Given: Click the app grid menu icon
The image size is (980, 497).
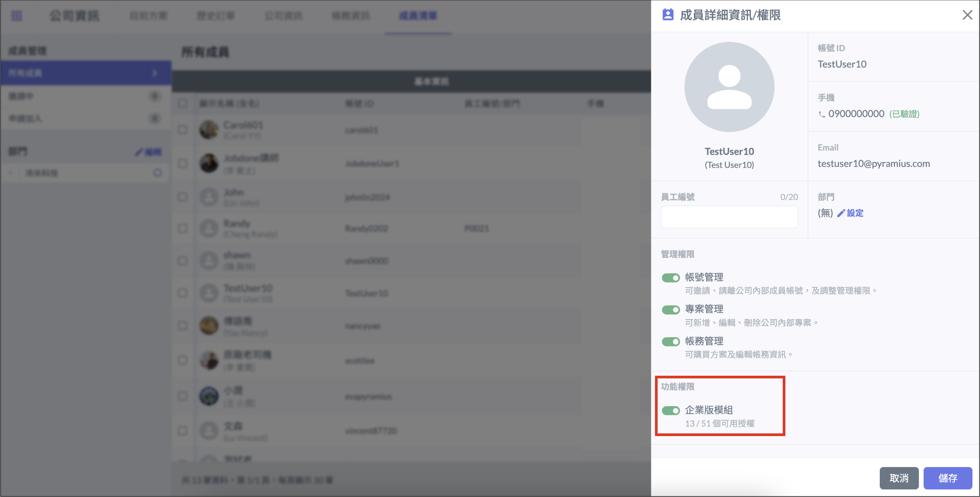Looking at the screenshot, I should (16, 16).
